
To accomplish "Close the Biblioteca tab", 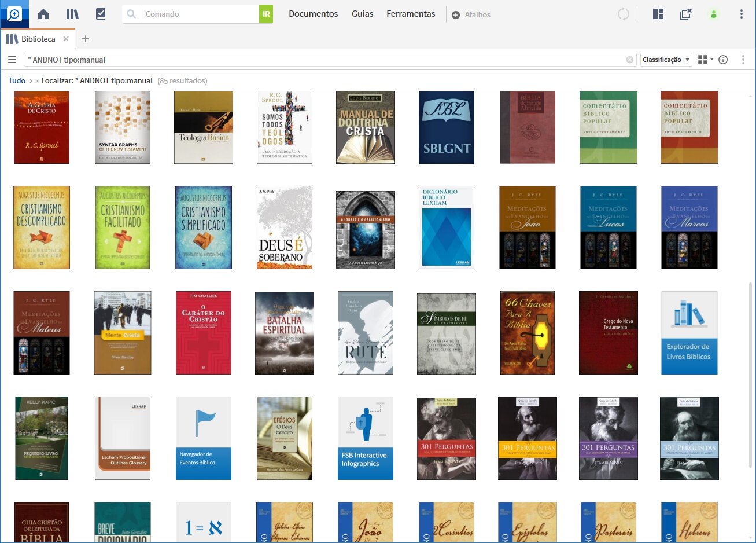I will [66, 39].
